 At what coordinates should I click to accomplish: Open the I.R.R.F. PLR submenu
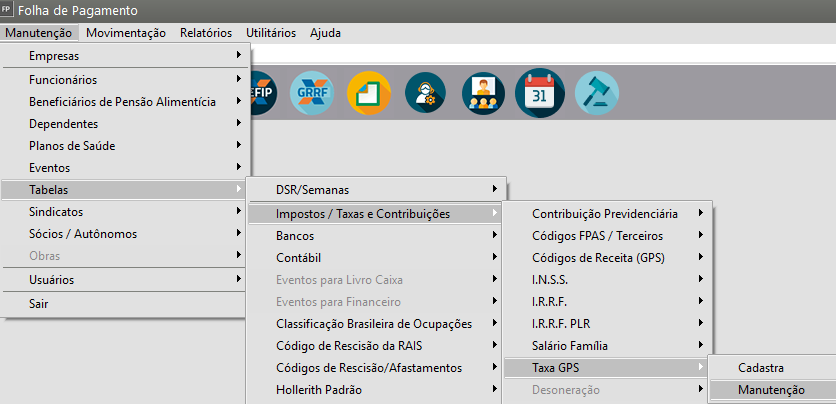(x=569, y=324)
